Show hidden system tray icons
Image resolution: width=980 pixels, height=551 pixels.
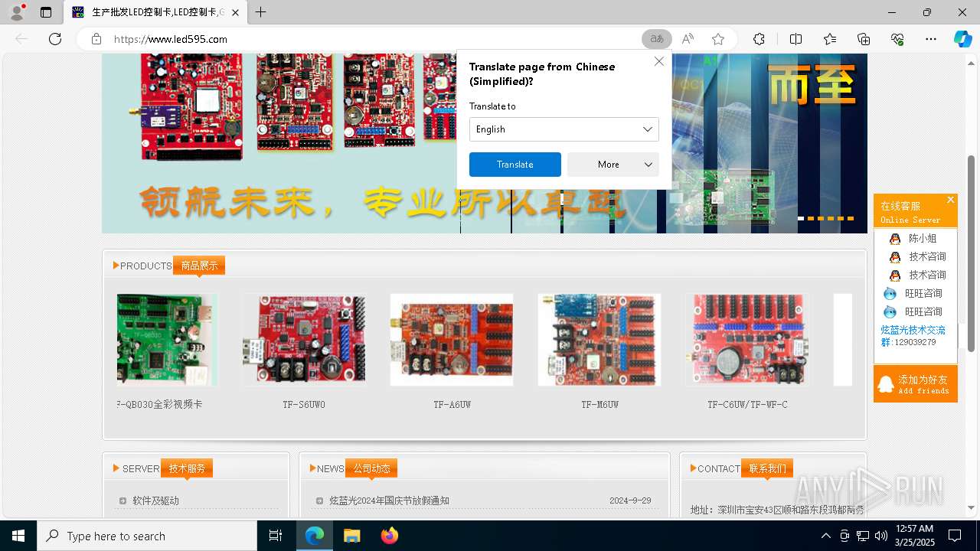click(825, 536)
